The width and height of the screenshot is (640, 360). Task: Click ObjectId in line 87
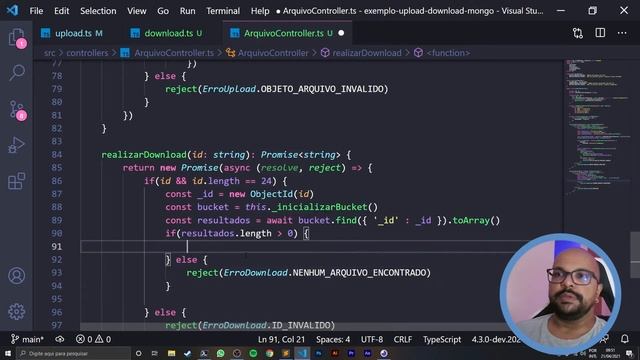click(271, 194)
